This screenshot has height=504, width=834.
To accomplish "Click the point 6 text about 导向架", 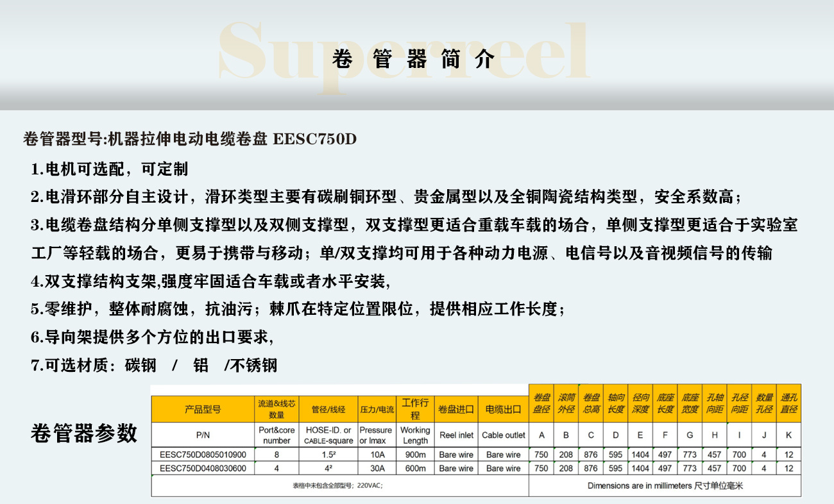I will coord(152,337).
